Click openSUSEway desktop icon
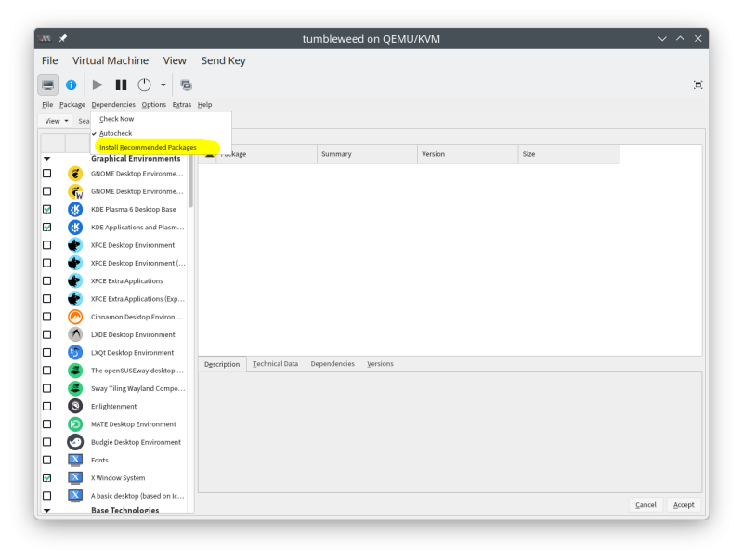This screenshot has height=560, width=743. 75,371
